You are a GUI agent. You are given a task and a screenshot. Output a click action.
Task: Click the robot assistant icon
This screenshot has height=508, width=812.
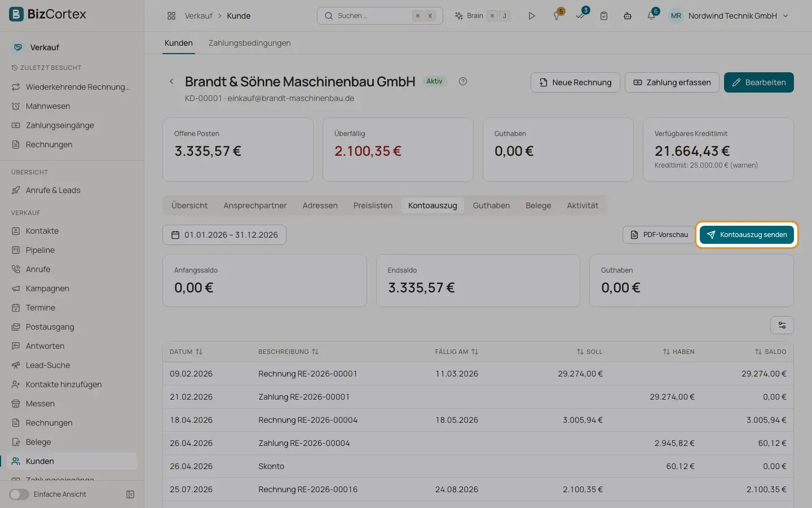point(628,16)
